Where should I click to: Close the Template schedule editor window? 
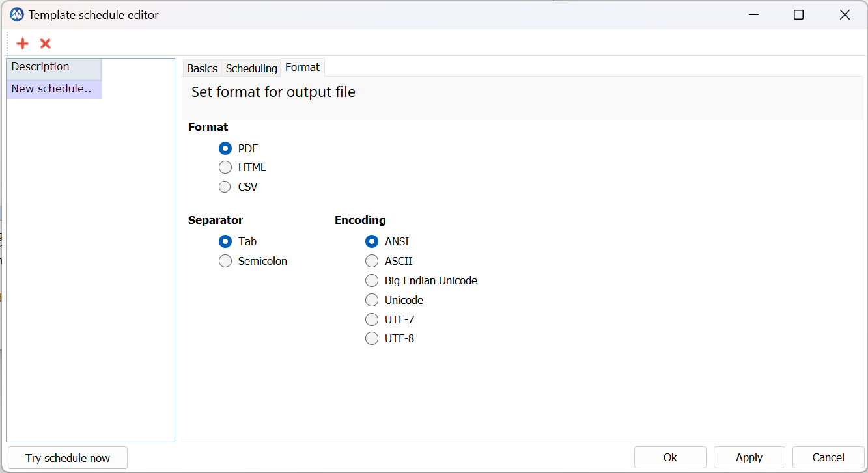[845, 14]
